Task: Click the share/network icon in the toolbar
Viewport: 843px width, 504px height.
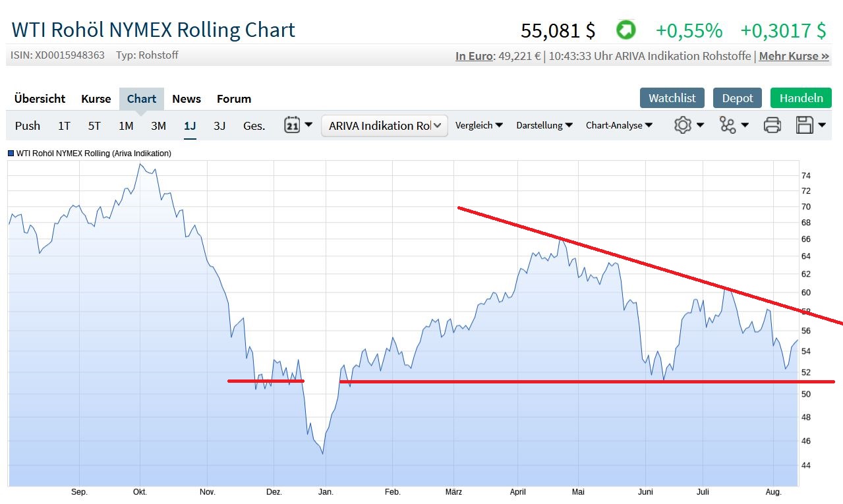Action: [x=728, y=125]
